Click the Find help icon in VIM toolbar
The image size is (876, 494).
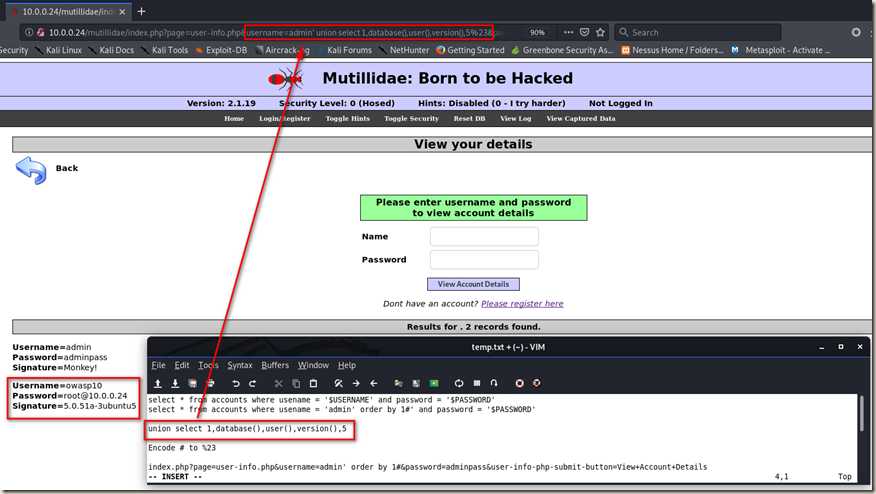pyautogui.click(x=536, y=383)
